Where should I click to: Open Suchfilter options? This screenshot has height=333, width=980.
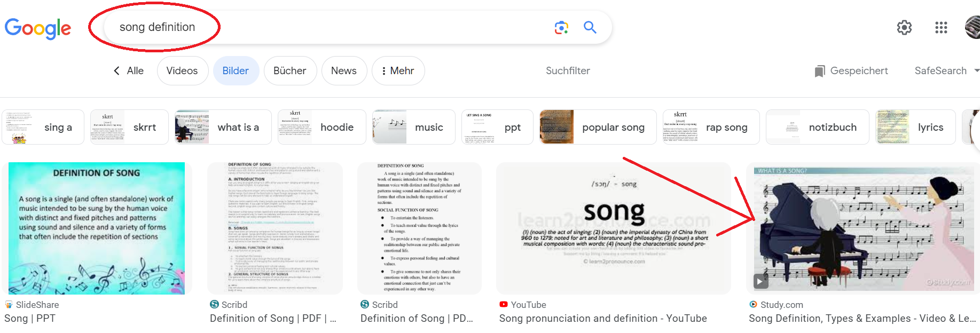click(x=568, y=71)
